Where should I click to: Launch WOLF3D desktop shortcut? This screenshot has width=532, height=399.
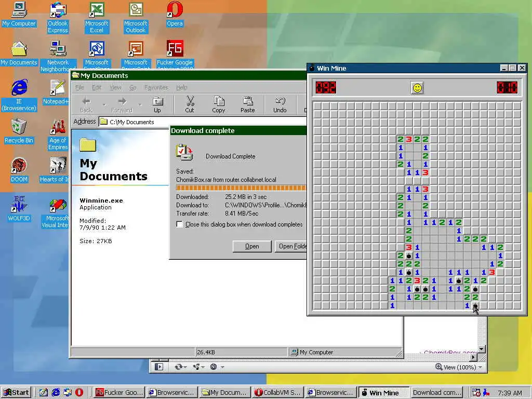(x=19, y=209)
